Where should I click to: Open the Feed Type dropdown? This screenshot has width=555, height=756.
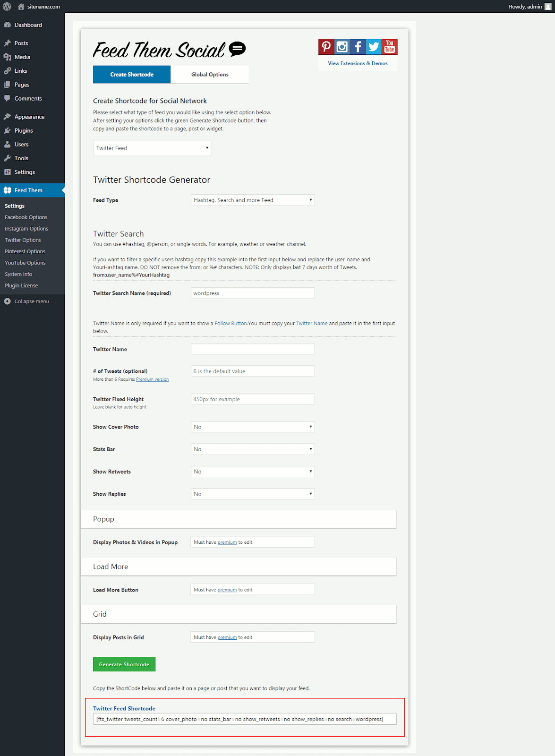click(x=253, y=200)
